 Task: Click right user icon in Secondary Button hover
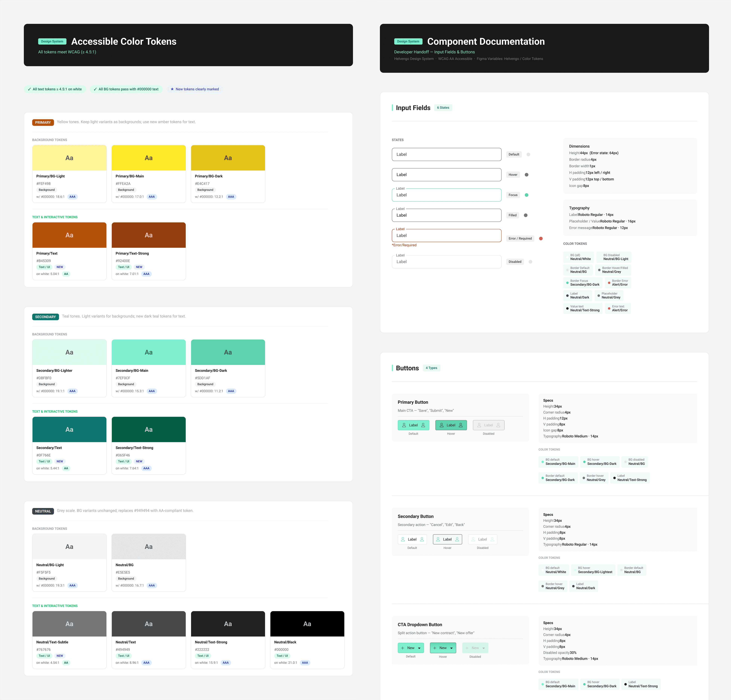tap(457, 539)
